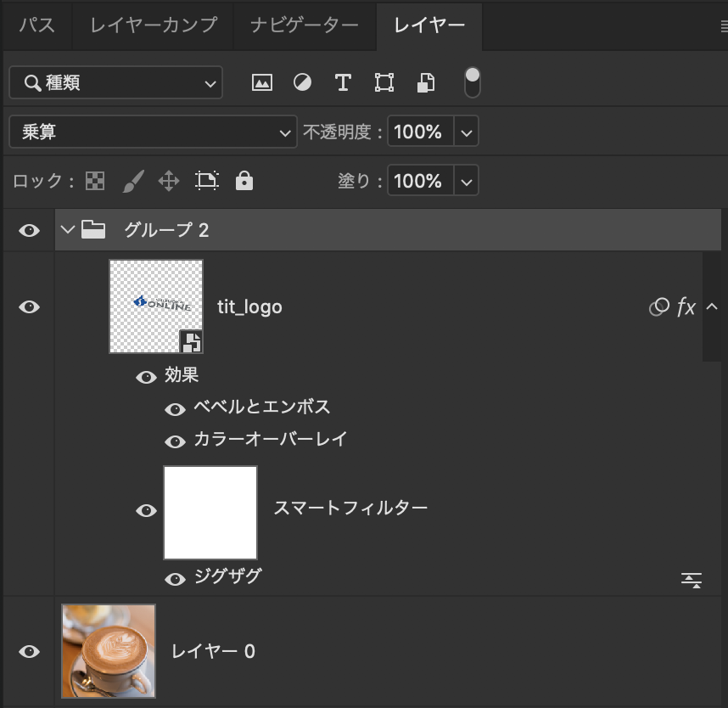Open the 乗算 blend mode dropdown
728x708 pixels.
click(153, 132)
